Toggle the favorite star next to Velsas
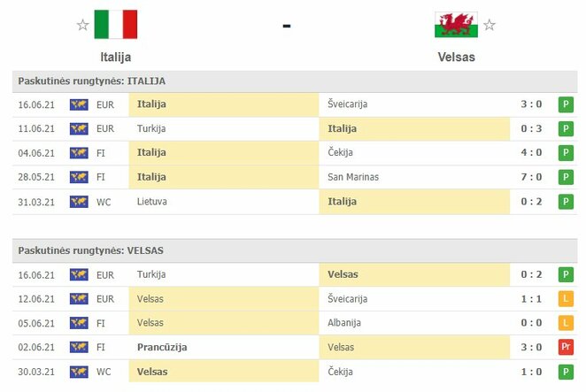Screen dimensions: 586x392 pos(490,25)
